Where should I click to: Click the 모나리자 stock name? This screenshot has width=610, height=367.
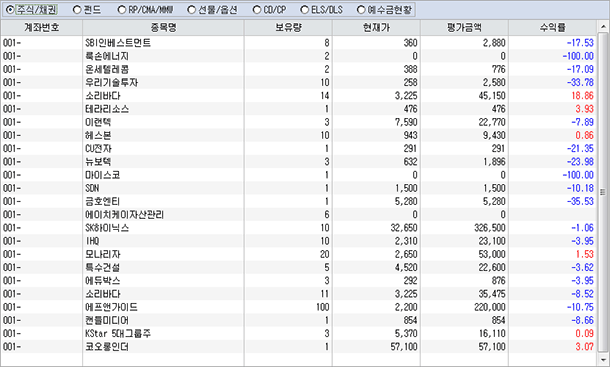tap(103, 255)
